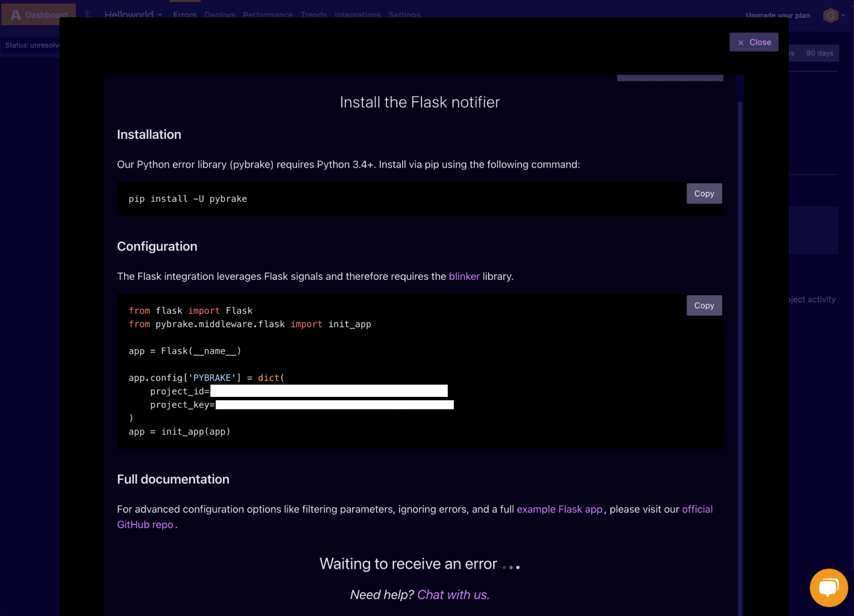The image size is (854, 616).
Task: Copy the pip install command
Action: [x=704, y=193]
